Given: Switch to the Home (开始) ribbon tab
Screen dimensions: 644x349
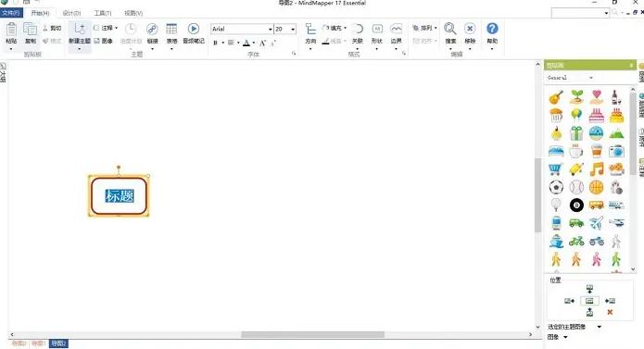Looking at the screenshot, I should [40, 13].
